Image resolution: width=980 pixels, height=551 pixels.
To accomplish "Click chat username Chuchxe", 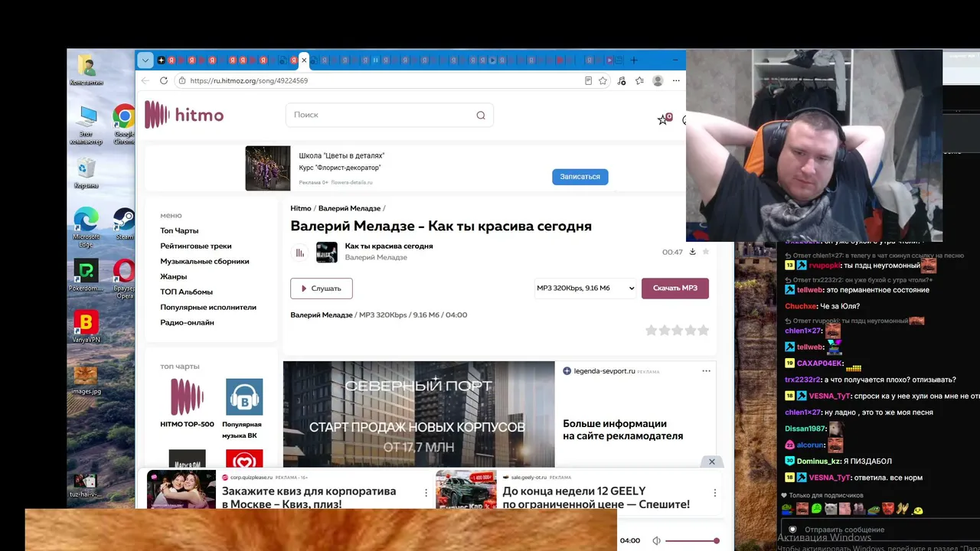I will click(801, 306).
